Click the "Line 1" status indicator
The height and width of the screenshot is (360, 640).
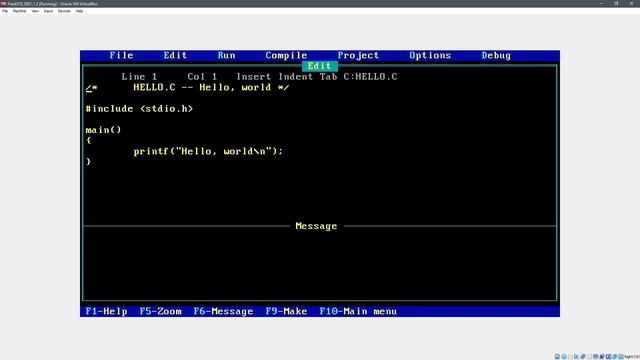click(139, 77)
